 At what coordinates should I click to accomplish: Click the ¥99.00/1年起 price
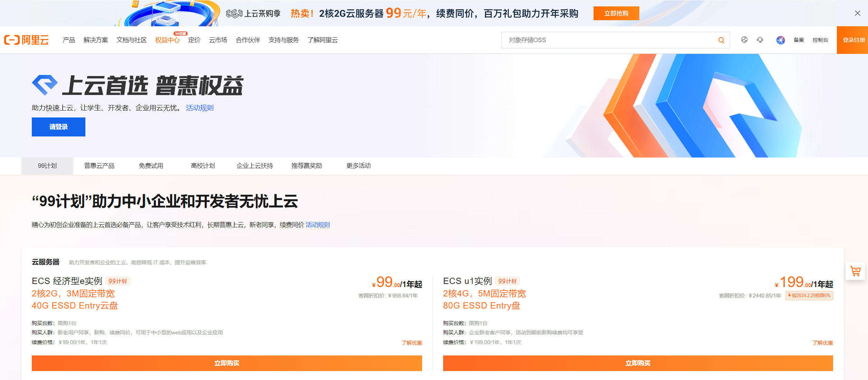point(397,283)
